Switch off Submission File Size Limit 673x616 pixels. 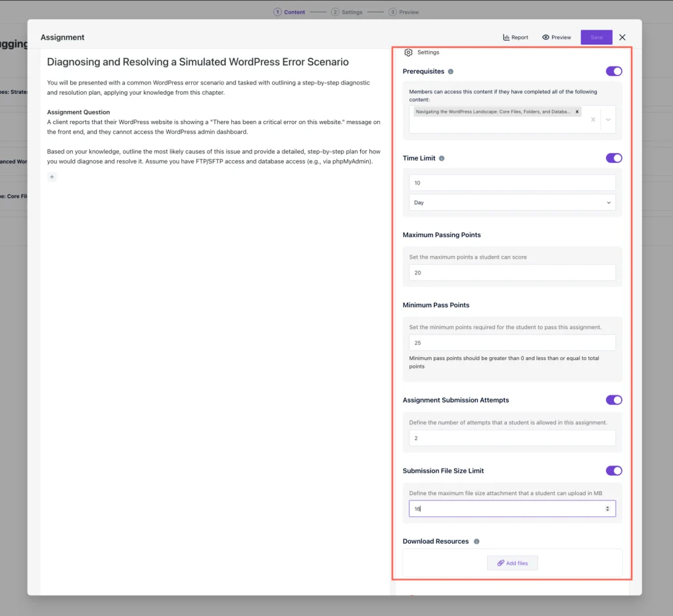613,470
